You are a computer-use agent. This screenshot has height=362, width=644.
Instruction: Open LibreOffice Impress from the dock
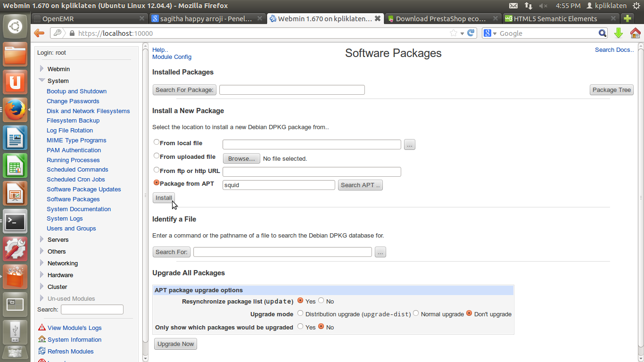(x=15, y=193)
